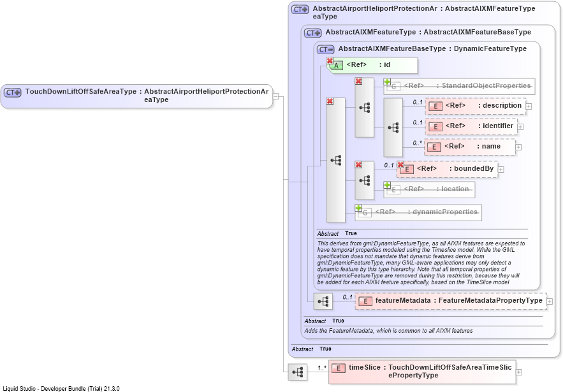Viewport: 563px width, 392px height.
Task: Select the sequence compositor before timeSlice
Action: pos(298,372)
